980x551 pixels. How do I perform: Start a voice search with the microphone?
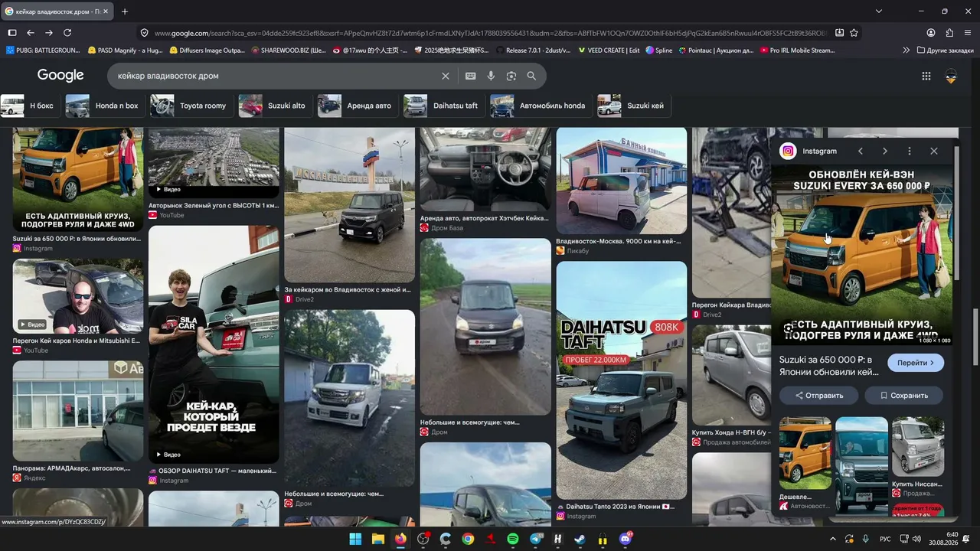click(491, 76)
